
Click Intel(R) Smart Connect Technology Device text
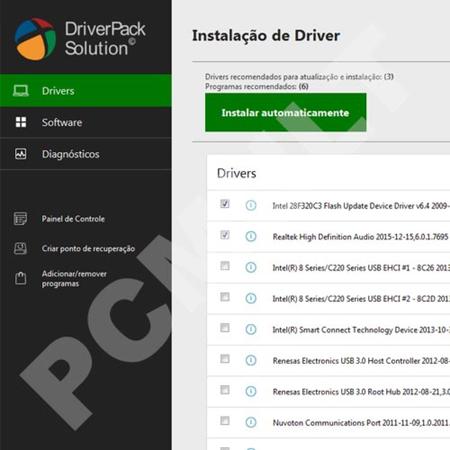[x=361, y=330]
